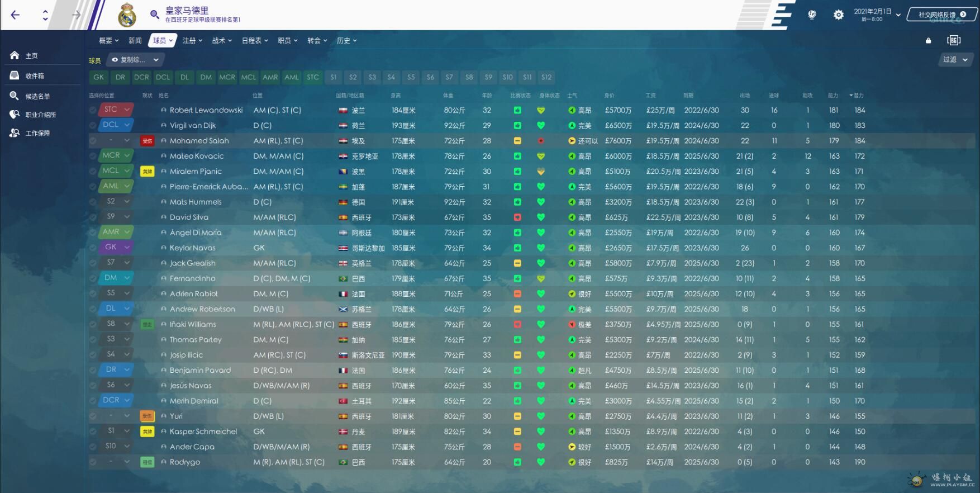Click the search magnifier icon
Image resolution: width=980 pixels, height=493 pixels.
(154, 15)
